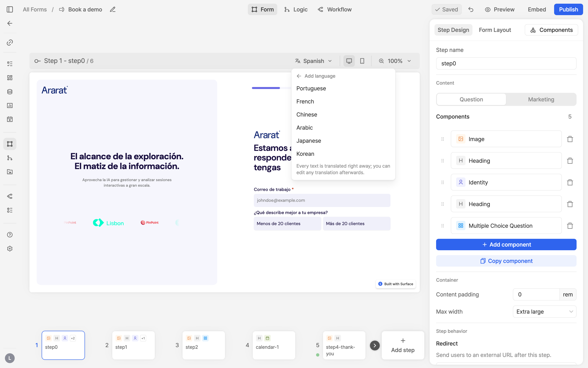Select step2 thumbnail

pyautogui.click(x=204, y=345)
